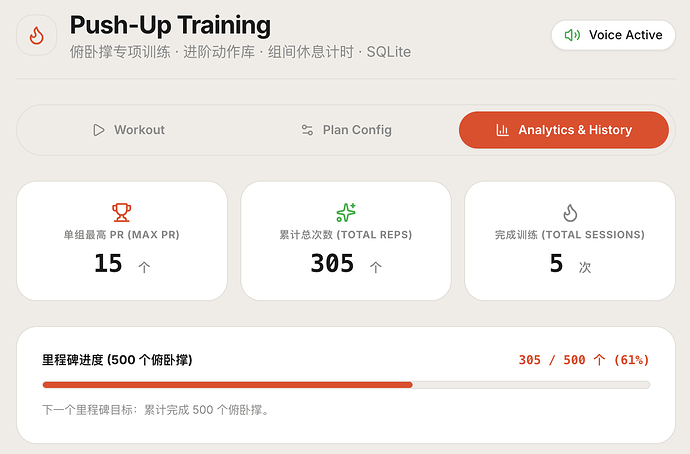The height and width of the screenshot is (454, 690).
Task: Click the bar chart icon in Analytics tab
Action: pyautogui.click(x=502, y=130)
